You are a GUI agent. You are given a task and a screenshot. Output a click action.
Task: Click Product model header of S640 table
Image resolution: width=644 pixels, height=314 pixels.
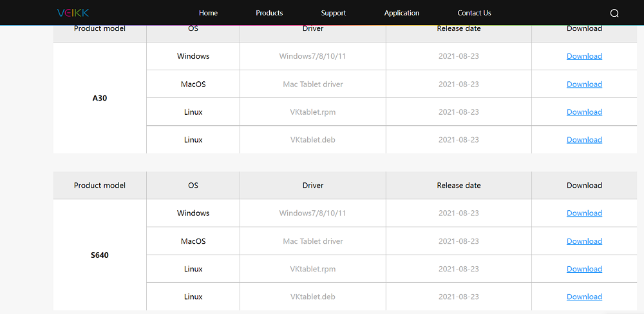[x=100, y=185]
